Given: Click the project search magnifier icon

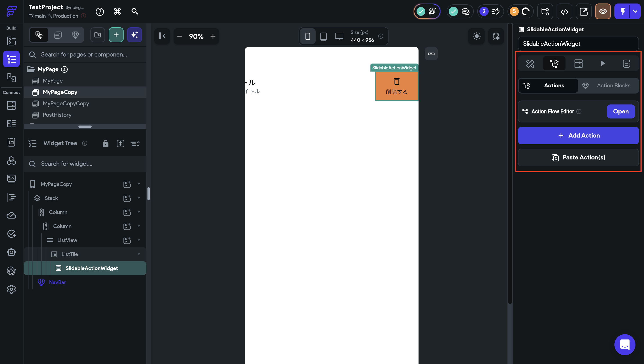Looking at the screenshot, I should tap(135, 12).
